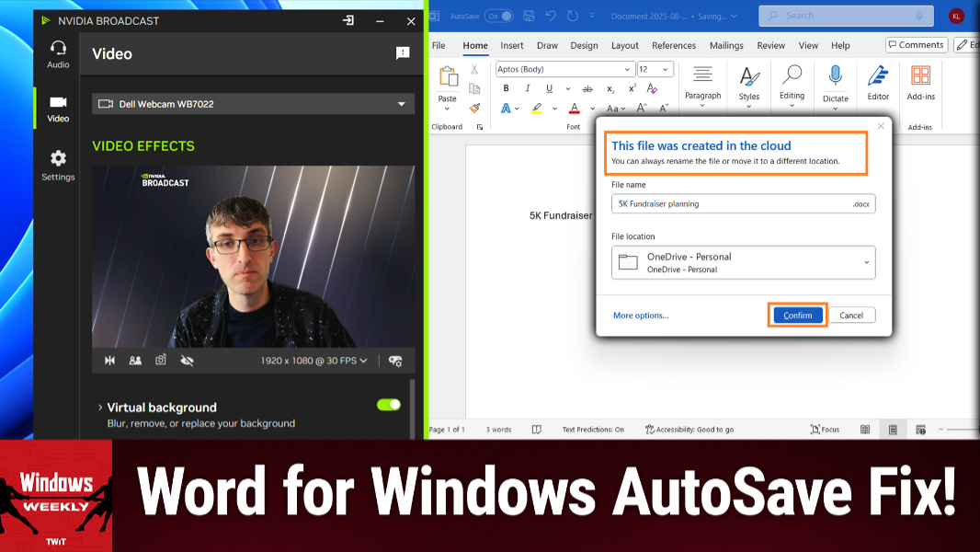The width and height of the screenshot is (980, 552).
Task: Click the feedback icon beside Video heading
Action: [403, 53]
